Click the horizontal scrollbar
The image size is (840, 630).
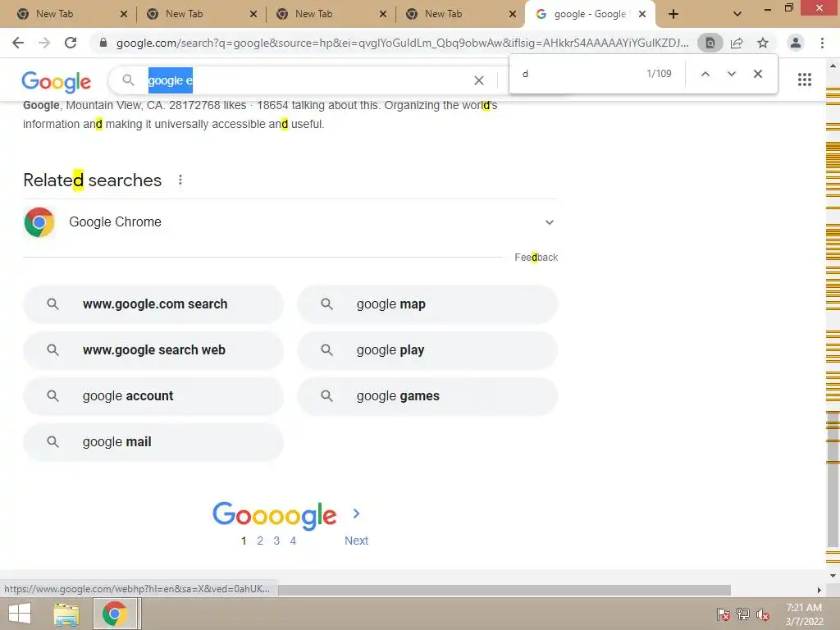pos(504,590)
